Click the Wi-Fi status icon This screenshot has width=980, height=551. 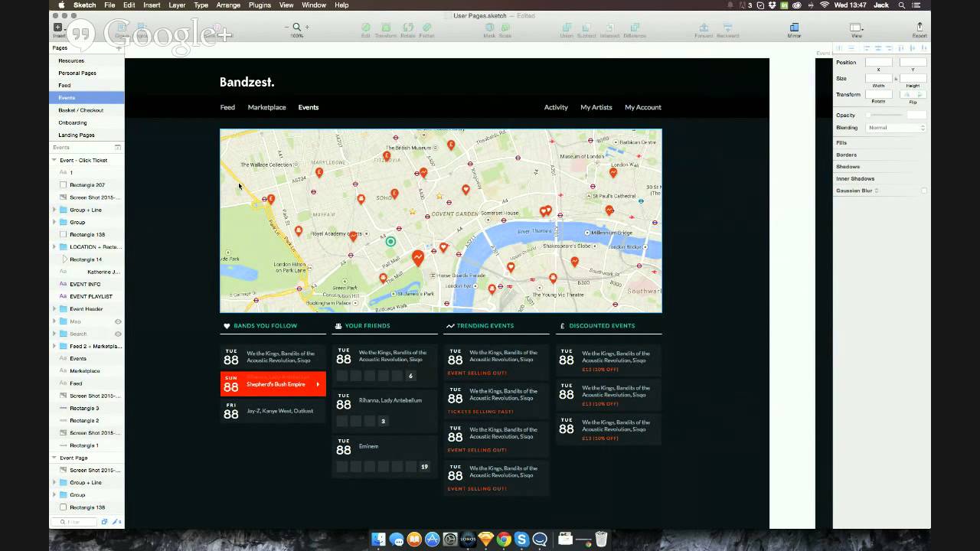coord(825,5)
